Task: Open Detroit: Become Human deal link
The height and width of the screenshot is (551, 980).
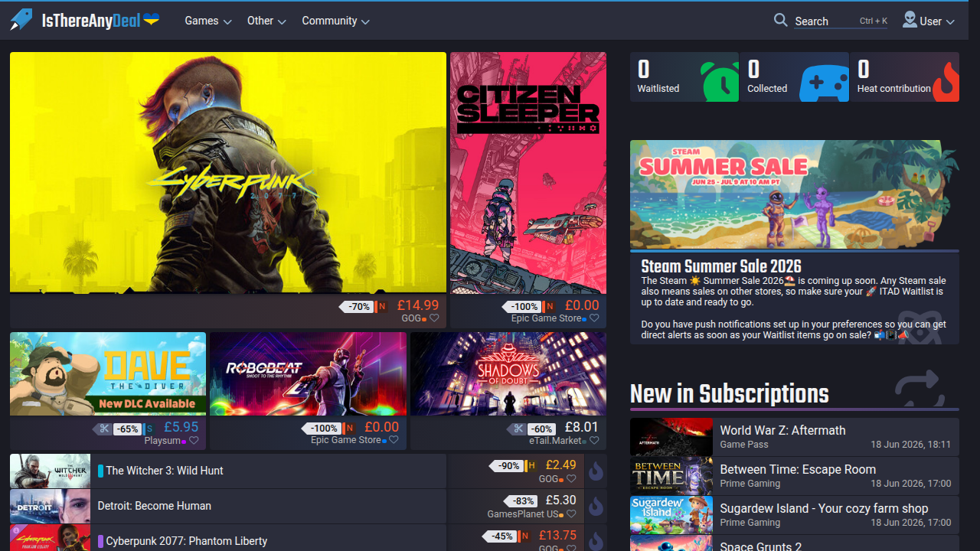Action: [x=155, y=506]
